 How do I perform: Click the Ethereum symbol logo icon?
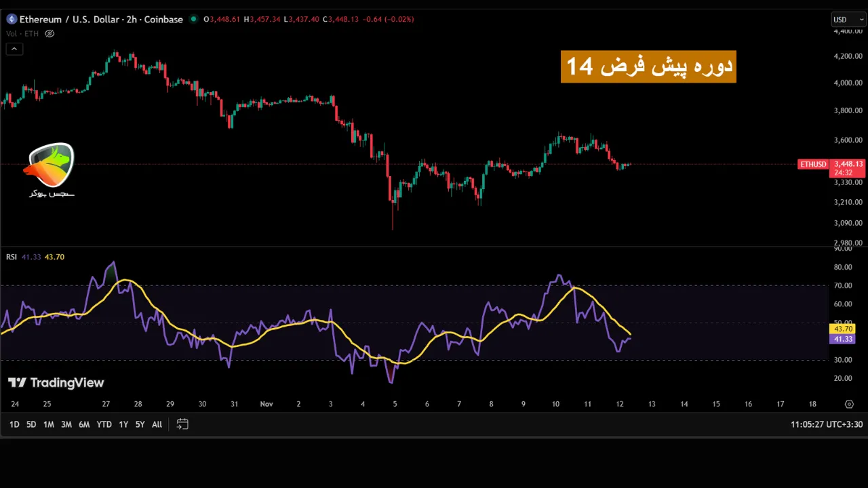click(x=11, y=20)
